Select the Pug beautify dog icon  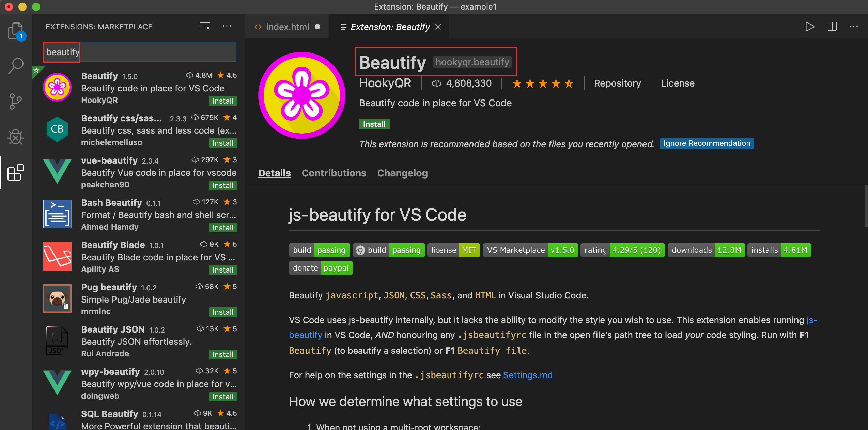(x=57, y=298)
